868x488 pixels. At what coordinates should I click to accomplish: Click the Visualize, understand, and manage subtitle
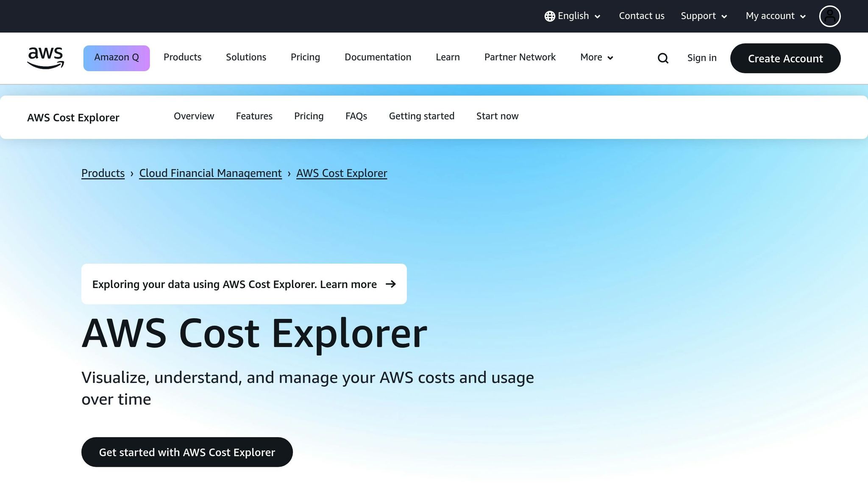pos(307,388)
